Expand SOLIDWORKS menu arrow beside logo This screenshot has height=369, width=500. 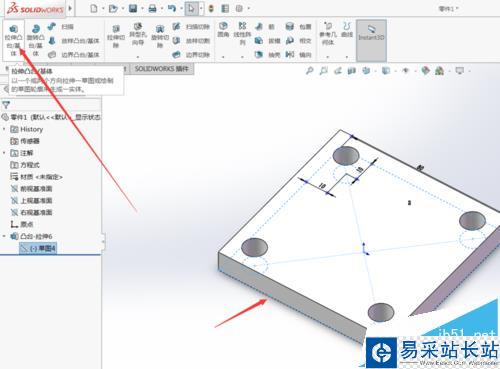[x=70, y=8]
